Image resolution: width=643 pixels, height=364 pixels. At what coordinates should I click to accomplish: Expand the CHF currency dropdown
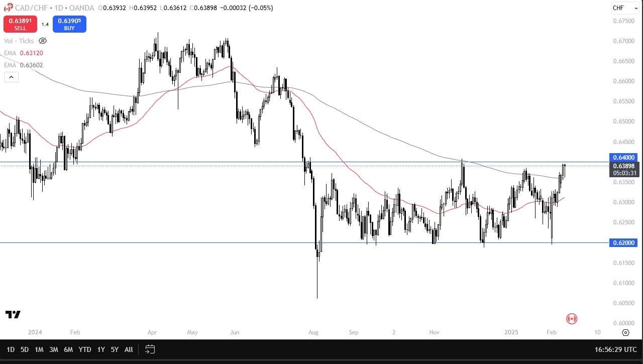(624, 8)
